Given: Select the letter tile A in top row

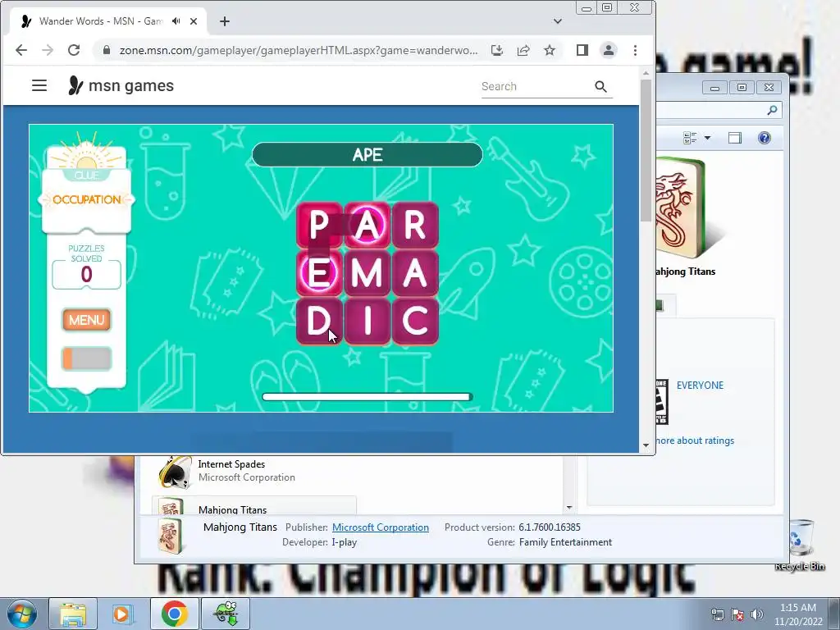Looking at the screenshot, I should pyautogui.click(x=367, y=225).
